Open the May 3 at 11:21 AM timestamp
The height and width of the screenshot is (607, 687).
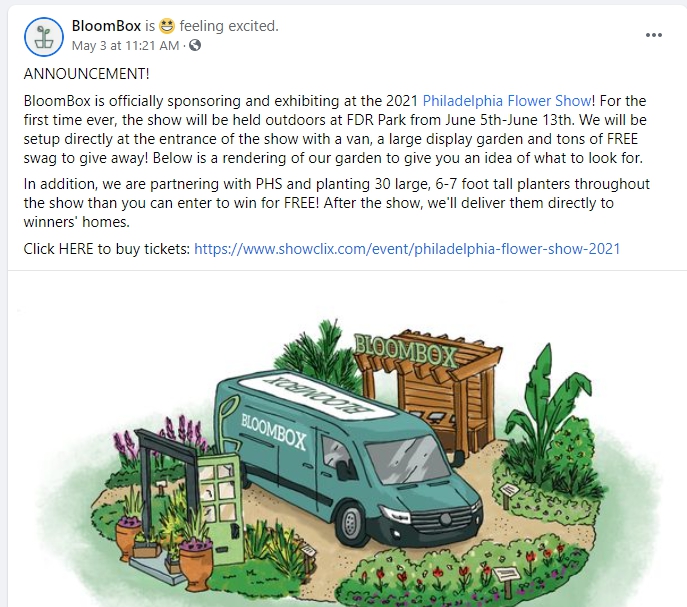tap(127, 45)
